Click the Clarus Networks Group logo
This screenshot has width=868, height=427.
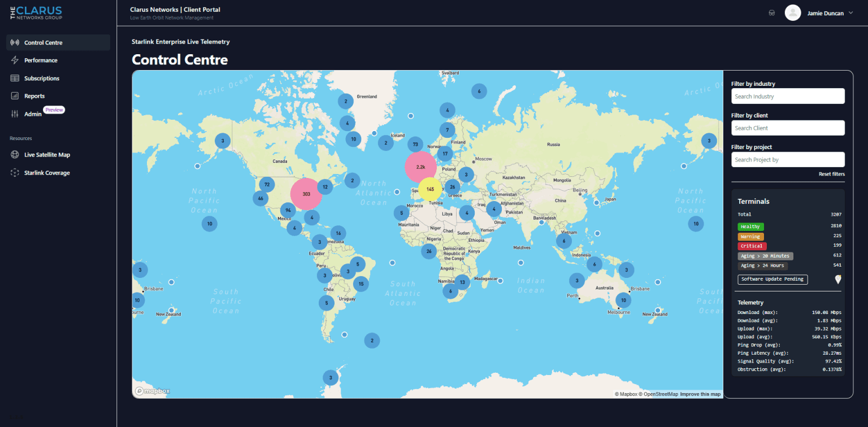[x=36, y=12]
